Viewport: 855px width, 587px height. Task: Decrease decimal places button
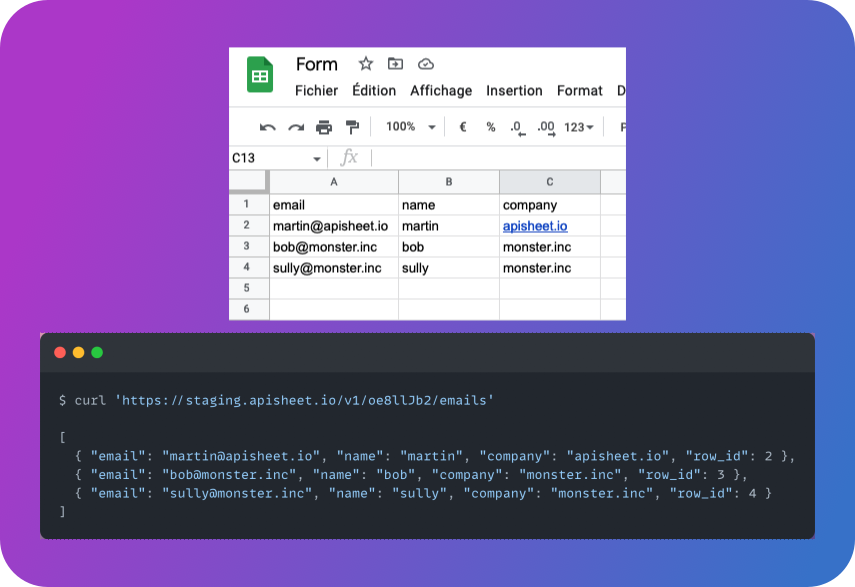tap(517, 128)
